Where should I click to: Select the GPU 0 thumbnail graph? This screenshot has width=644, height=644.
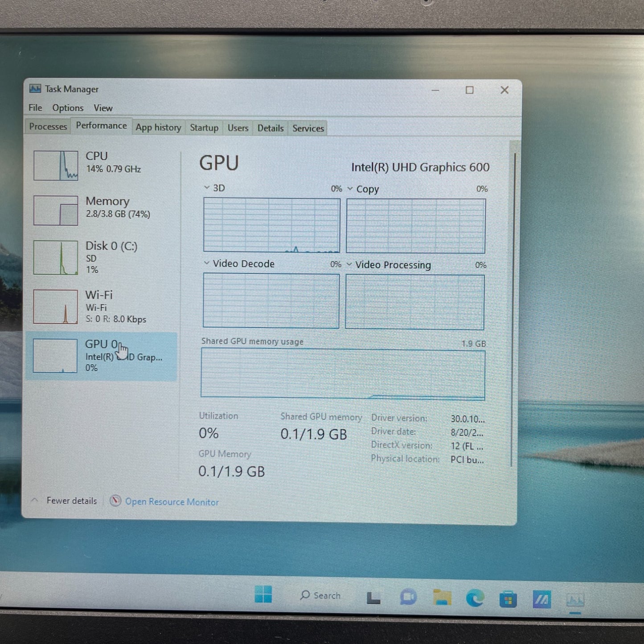point(55,356)
